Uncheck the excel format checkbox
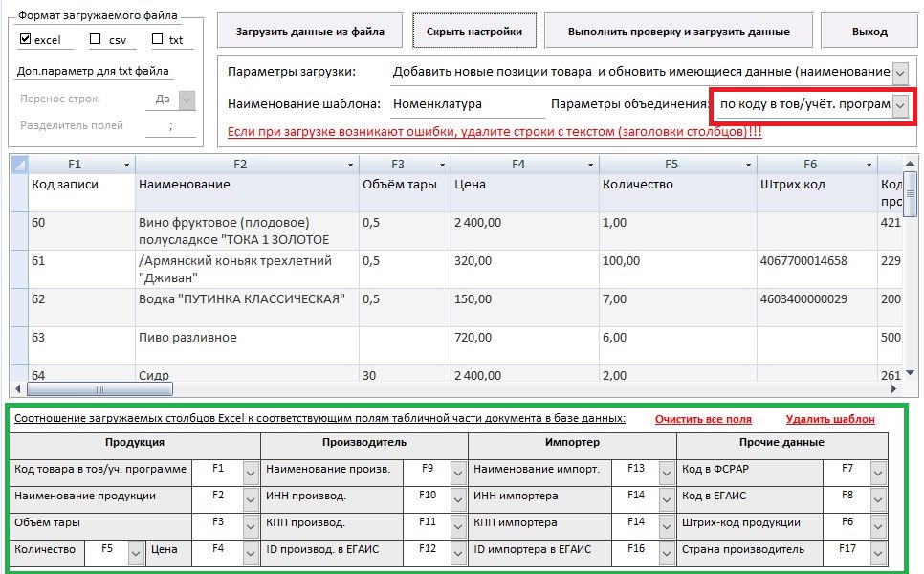924x574 pixels. [x=26, y=40]
